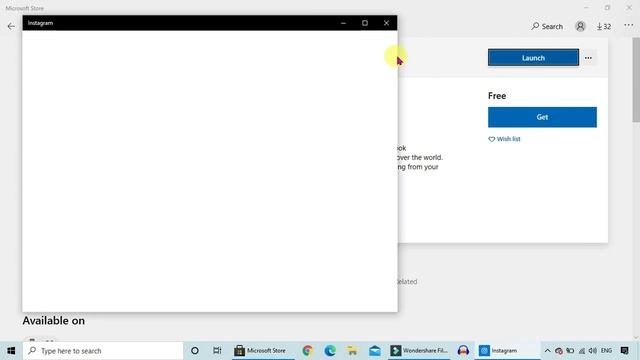
Task: Add Instagram to Wish list
Action: click(504, 139)
